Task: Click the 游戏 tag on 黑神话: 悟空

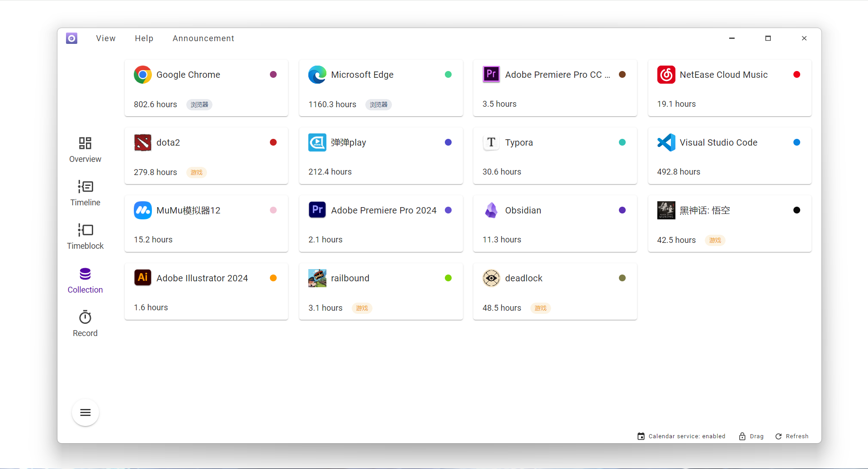Action: [715, 240]
